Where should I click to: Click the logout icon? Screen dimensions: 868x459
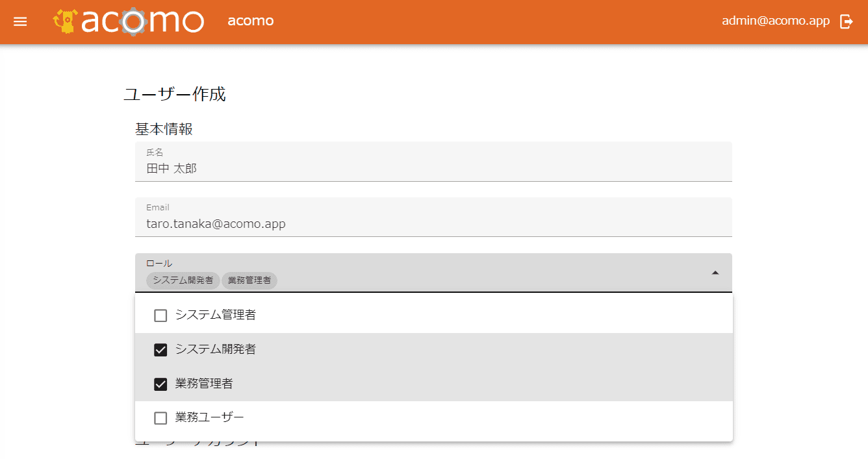847,21
